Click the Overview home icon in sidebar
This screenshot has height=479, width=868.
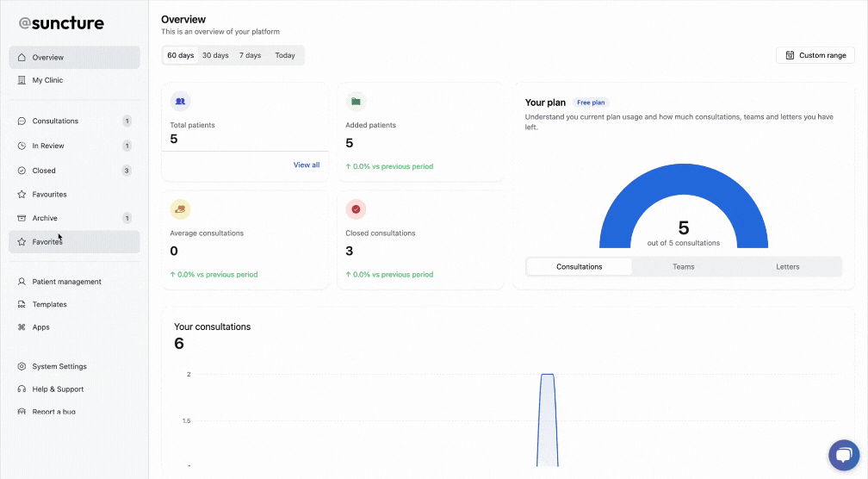click(22, 58)
